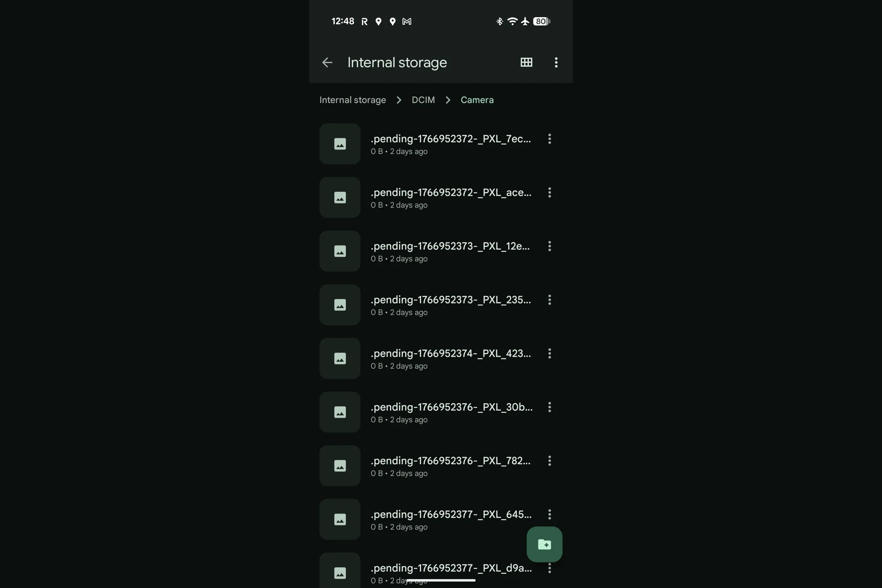Tap the location pin icon in status bar

click(378, 21)
